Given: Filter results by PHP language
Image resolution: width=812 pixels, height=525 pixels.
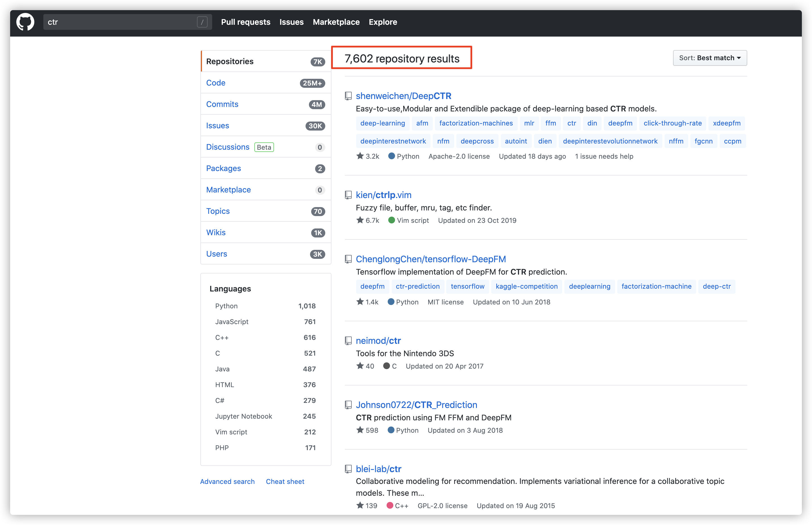Looking at the screenshot, I should pos(265,448).
